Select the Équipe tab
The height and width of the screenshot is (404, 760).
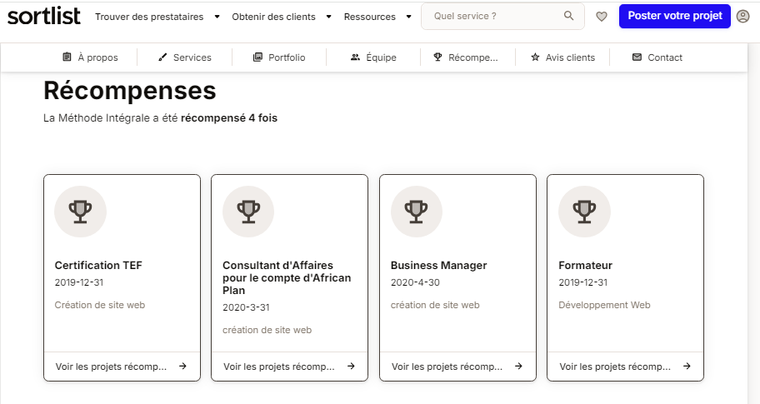(373, 57)
